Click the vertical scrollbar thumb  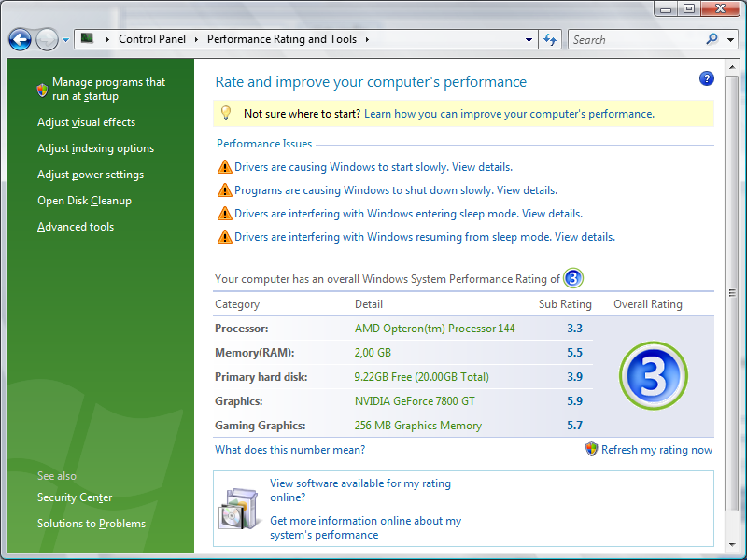pos(732,293)
